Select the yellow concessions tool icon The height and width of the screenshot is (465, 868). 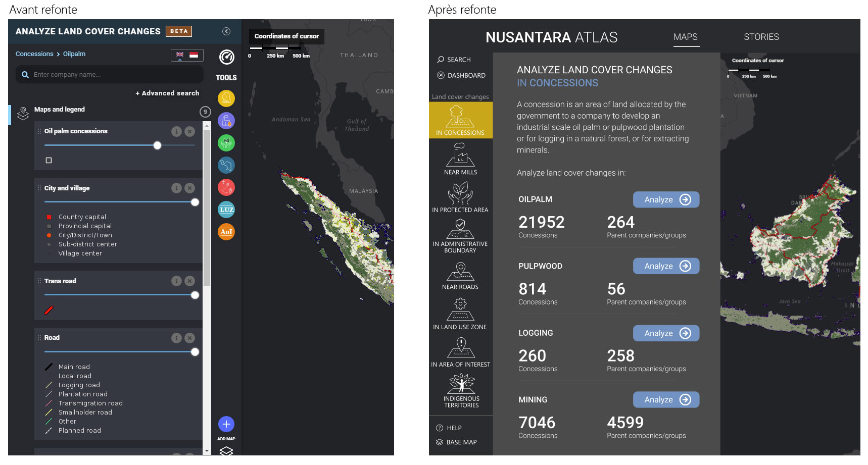point(226,98)
